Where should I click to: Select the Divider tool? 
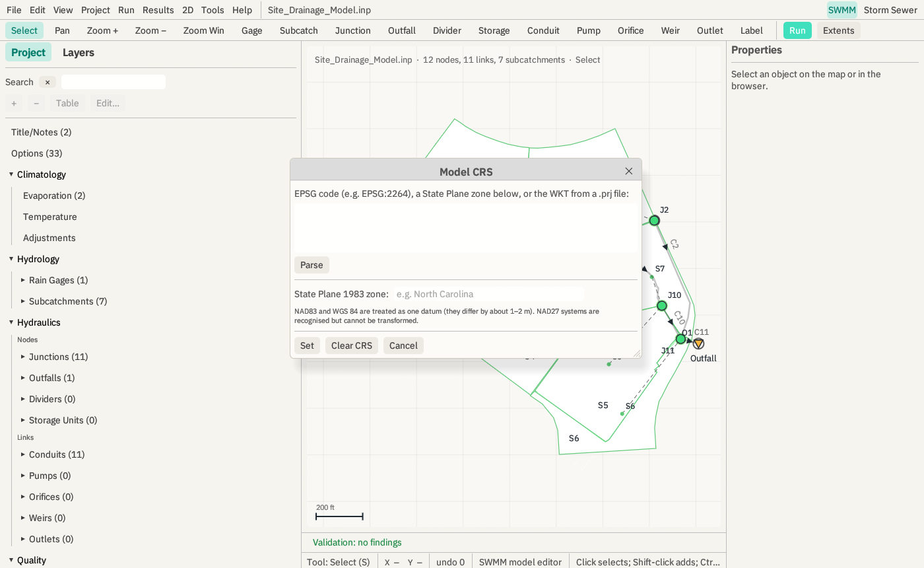pos(447,30)
